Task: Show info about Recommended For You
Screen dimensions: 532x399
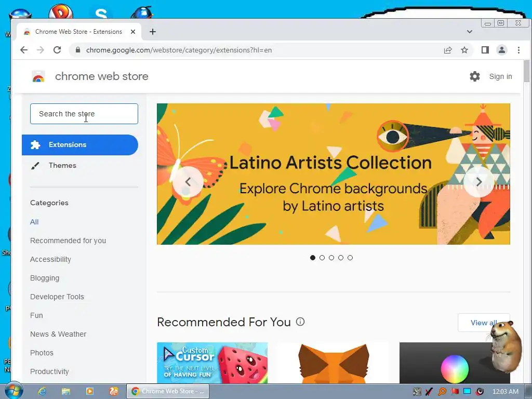Action: (x=300, y=322)
